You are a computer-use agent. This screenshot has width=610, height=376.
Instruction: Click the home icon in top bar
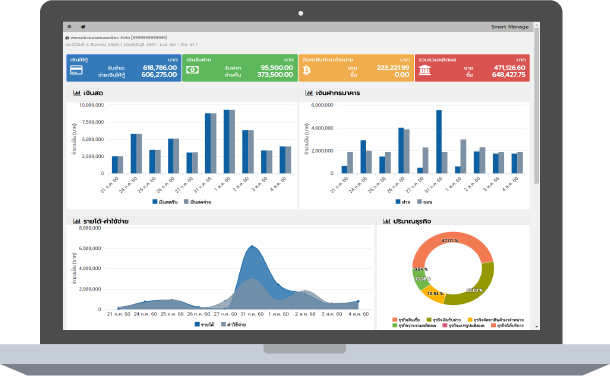(83, 26)
